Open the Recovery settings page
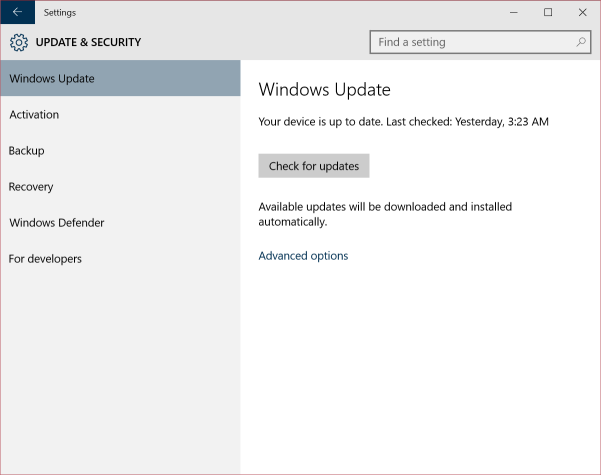 31,187
